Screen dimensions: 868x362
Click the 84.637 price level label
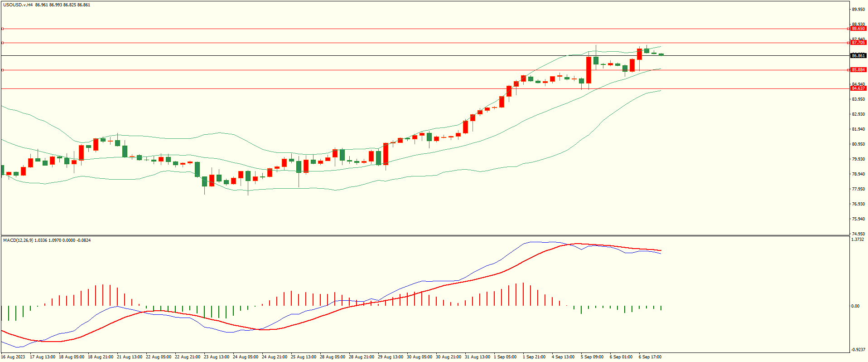858,88
